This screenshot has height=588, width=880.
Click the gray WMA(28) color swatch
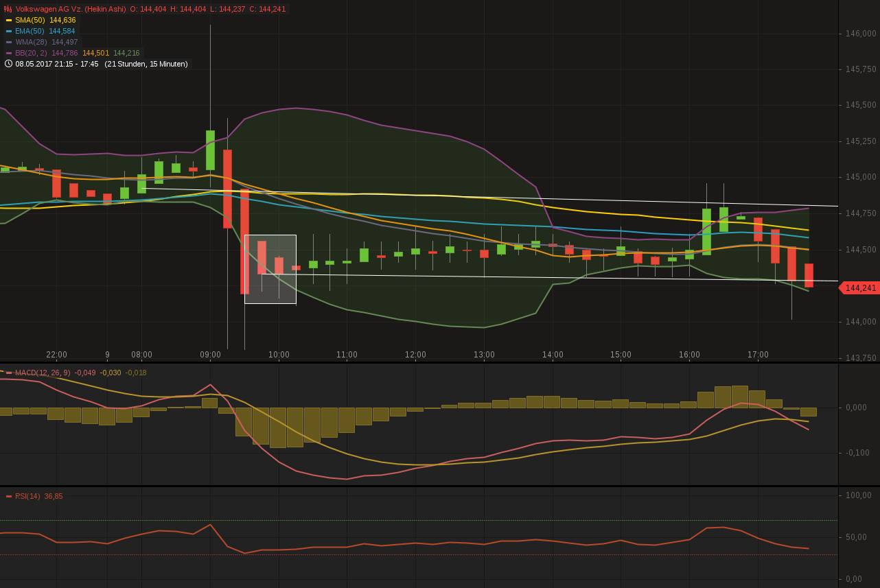click(x=9, y=42)
